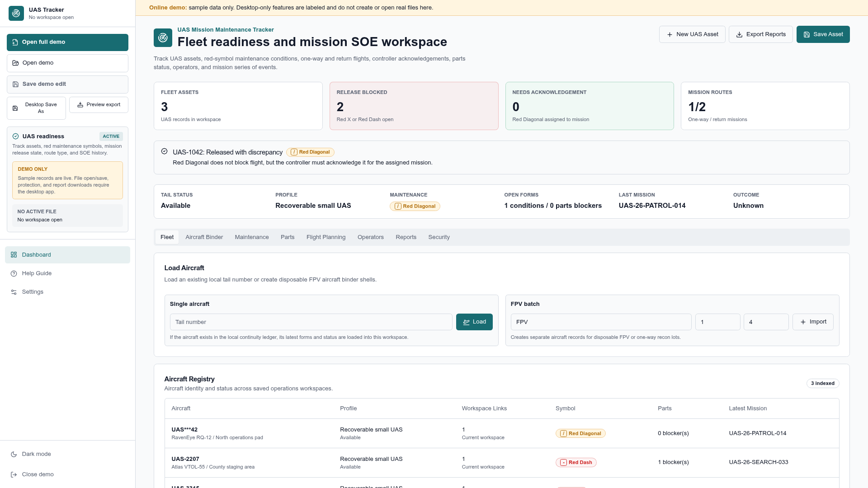The width and height of the screenshot is (868, 488).
Task: Click the Close demo exit icon
Action: [x=14, y=474]
